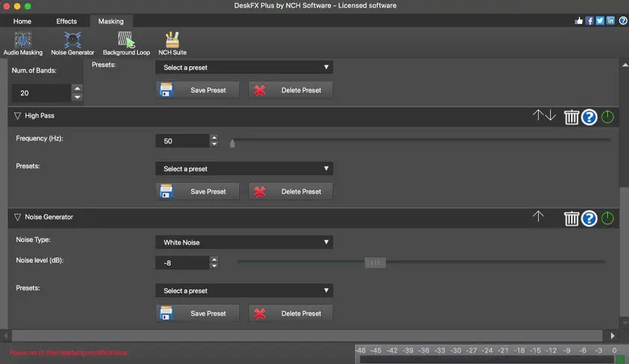This screenshot has width=629, height=364.
Task: Click the Num. of Bands field showing 20
Action: [x=41, y=93]
